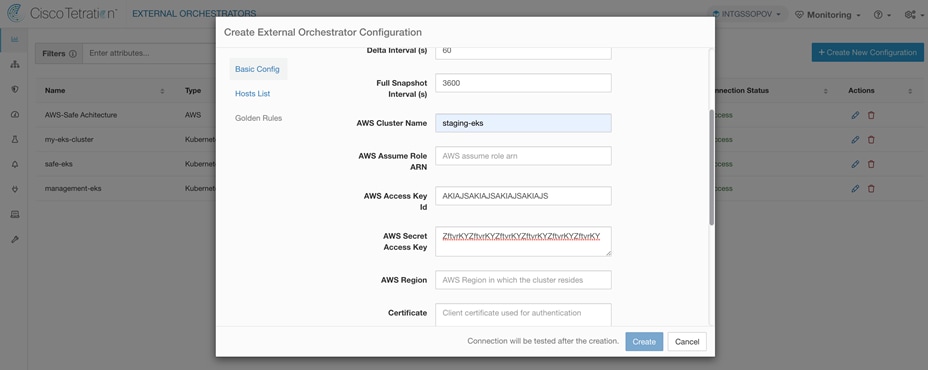
Task: Delete the safe-eks row trash icon
Action: pos(871,164)
